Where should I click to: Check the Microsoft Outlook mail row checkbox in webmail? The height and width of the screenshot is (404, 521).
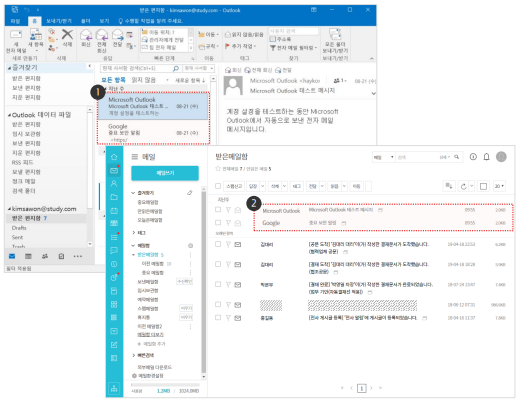[218, 209]
